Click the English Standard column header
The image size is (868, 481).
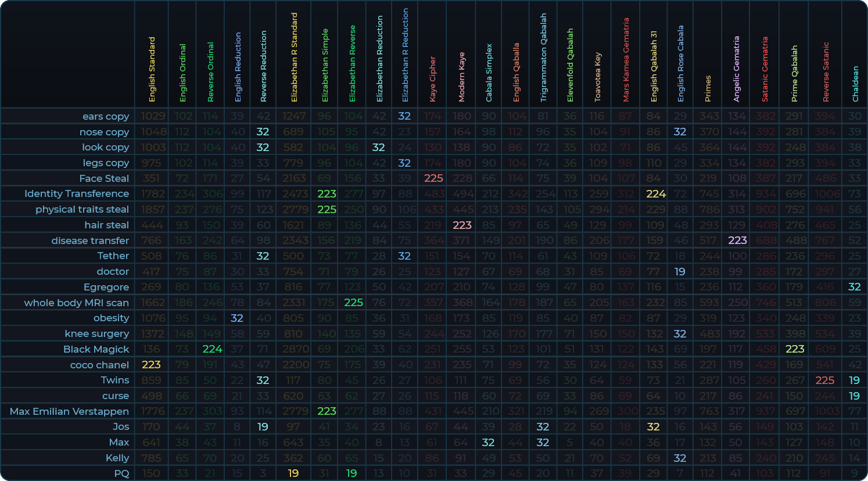click(152, 70)
